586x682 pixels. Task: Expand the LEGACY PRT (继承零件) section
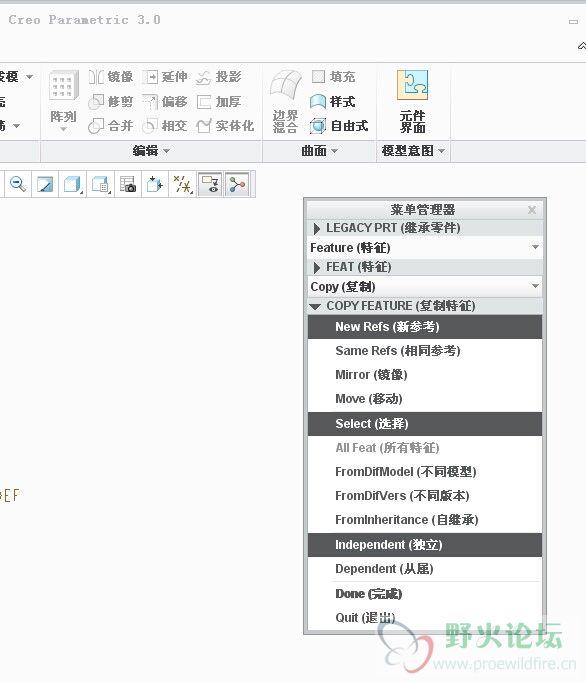point(425,228)
